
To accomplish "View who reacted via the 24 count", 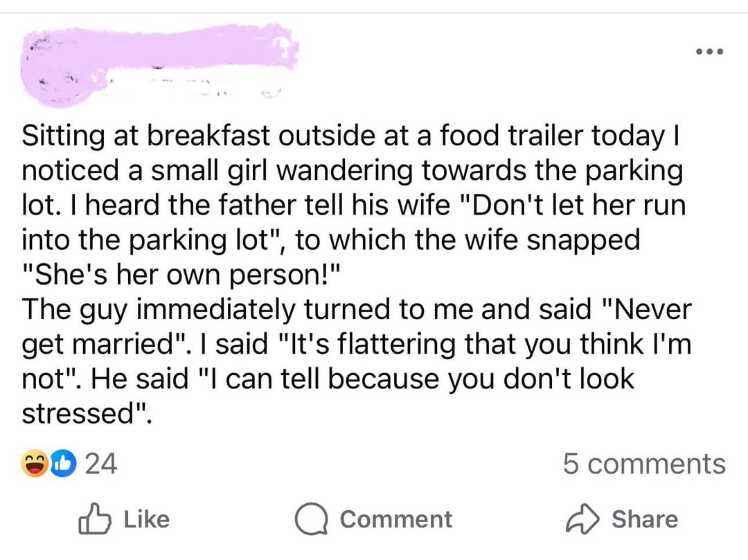I will click(100, 464).
